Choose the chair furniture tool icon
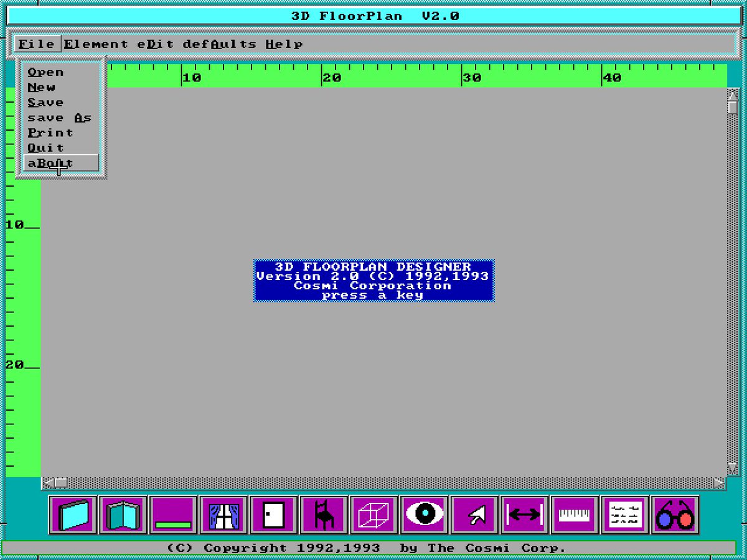 click(324, 515)
